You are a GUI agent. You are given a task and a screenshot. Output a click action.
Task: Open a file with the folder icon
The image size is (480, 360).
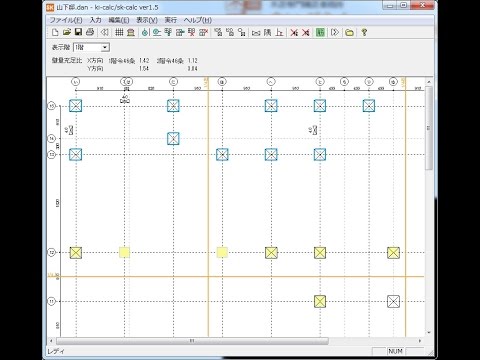(x=67, y=32)
